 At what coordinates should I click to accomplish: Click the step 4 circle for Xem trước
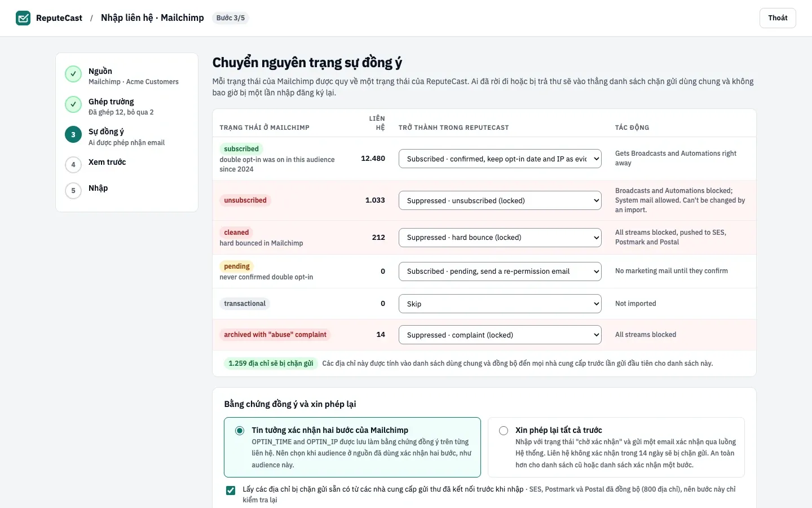(73, 165)
